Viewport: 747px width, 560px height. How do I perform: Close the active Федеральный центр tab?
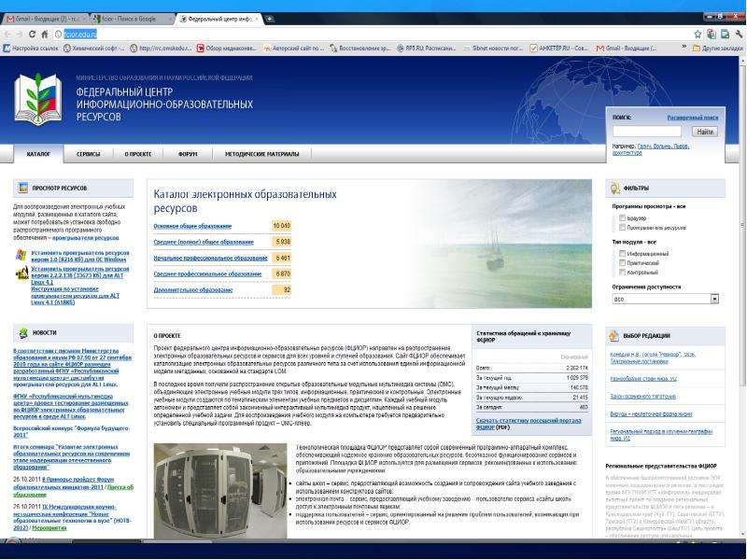pos(257,19)
